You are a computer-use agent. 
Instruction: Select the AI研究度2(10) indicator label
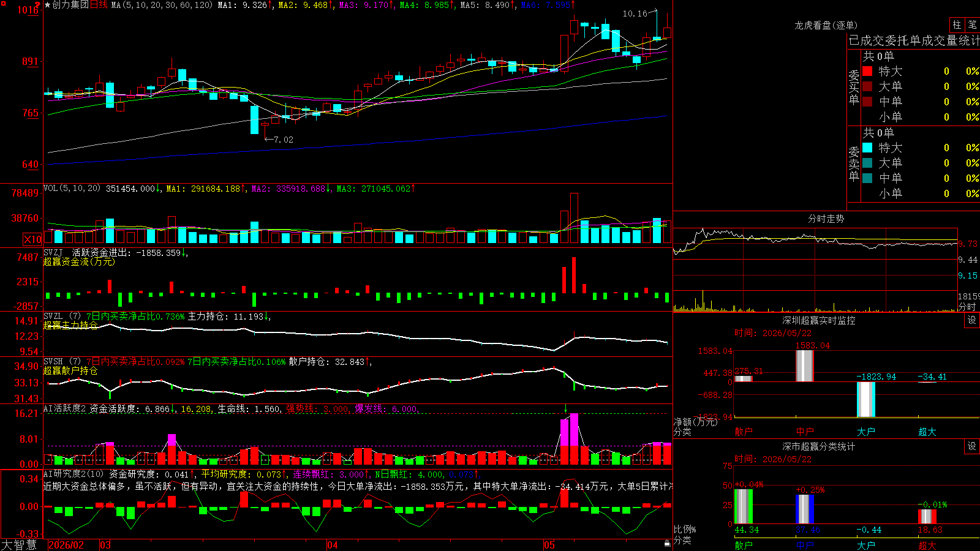[74, 474]
